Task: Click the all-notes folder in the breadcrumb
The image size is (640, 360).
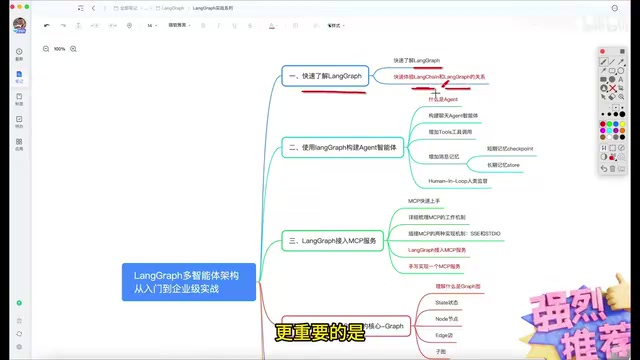Action: [x=126, y=8]
